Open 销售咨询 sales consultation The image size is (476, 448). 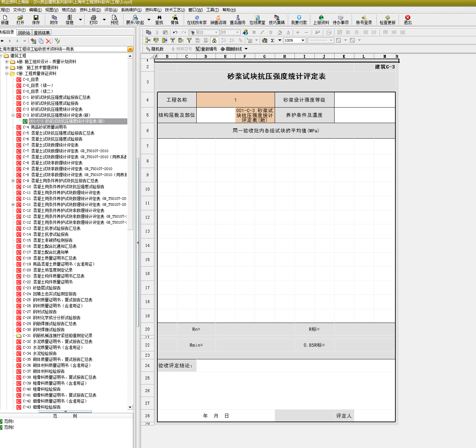[x=218, y=20]
